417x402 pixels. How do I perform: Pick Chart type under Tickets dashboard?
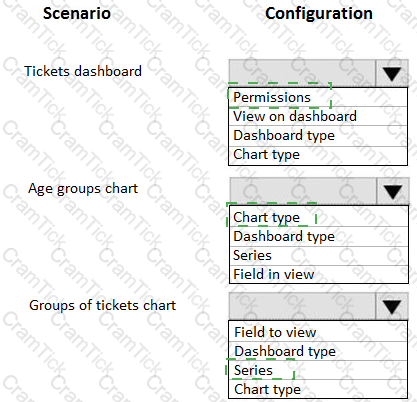coord(318,155)
